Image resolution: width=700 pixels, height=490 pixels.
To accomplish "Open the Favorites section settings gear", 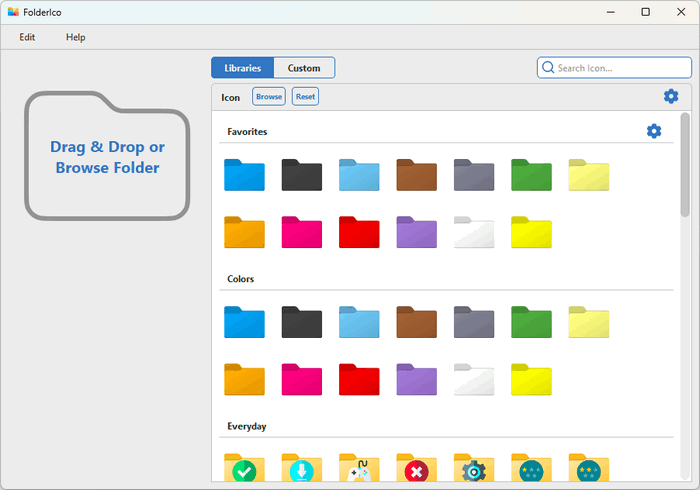I will coord(654,131).
